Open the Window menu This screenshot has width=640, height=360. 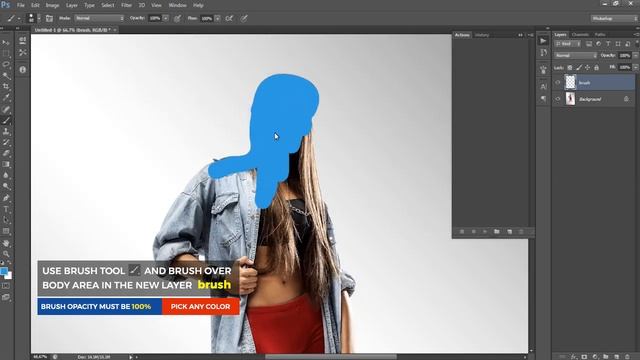pos(178,5)
